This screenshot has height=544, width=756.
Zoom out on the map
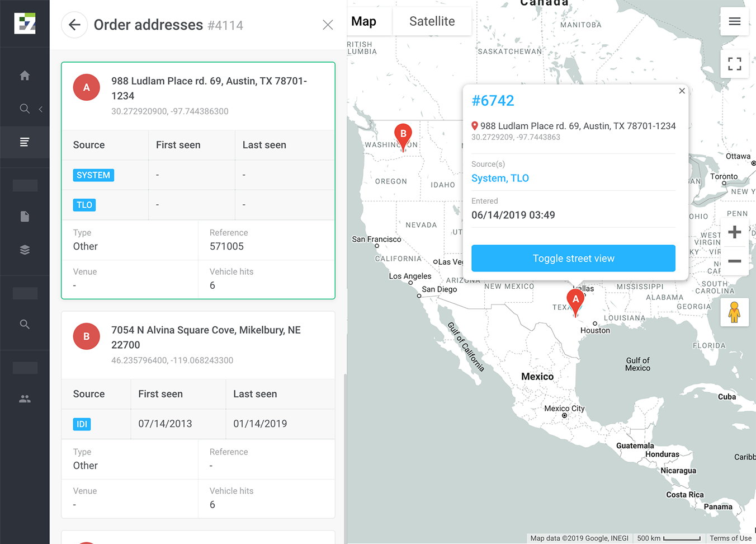click(x=734, y=261)
